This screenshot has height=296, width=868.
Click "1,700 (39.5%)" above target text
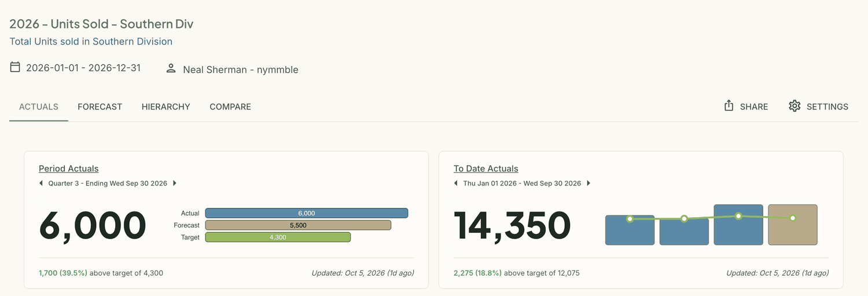point(63,273)
